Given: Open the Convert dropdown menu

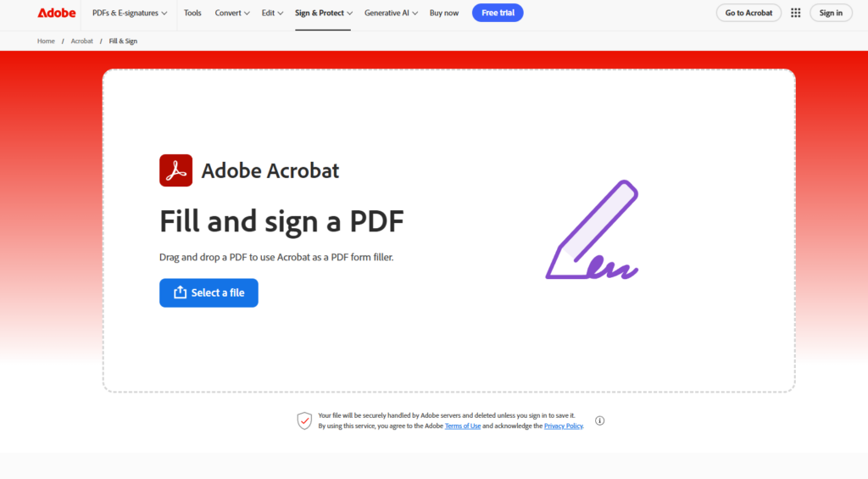Looking at the screenshot, I should pyautogui.click(x=232, y=13).
